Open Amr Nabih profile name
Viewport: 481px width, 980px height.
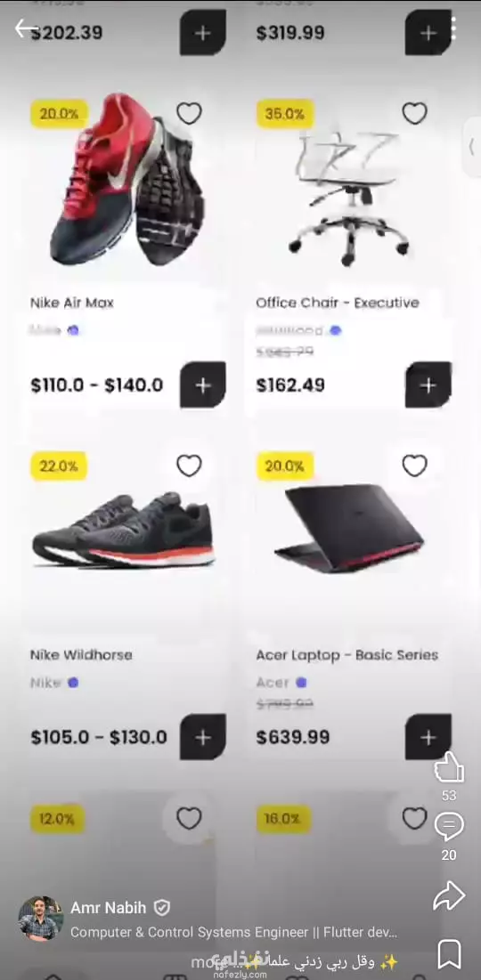coord(108,908)
